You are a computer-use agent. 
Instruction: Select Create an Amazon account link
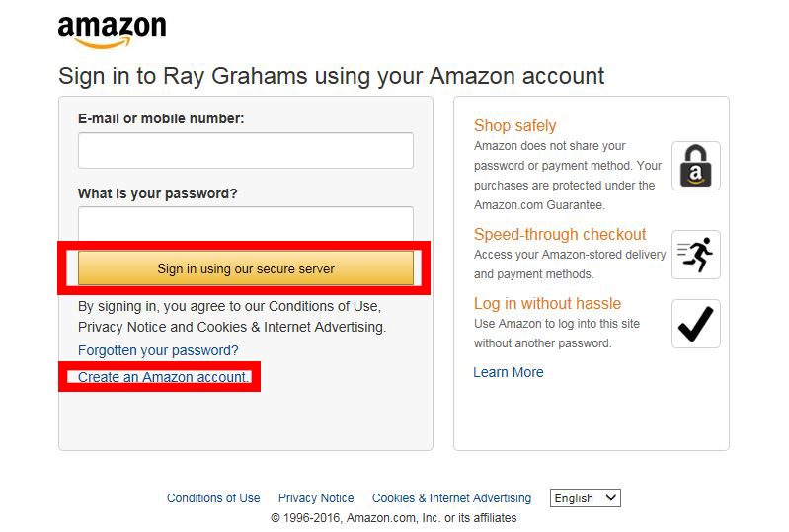pyautogui.click(x=164, y=377)
